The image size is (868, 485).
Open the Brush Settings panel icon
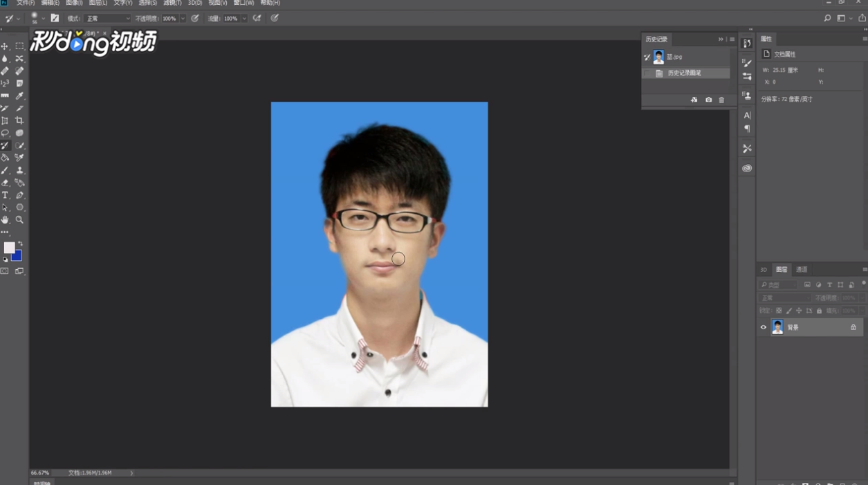tap(747, 62)
